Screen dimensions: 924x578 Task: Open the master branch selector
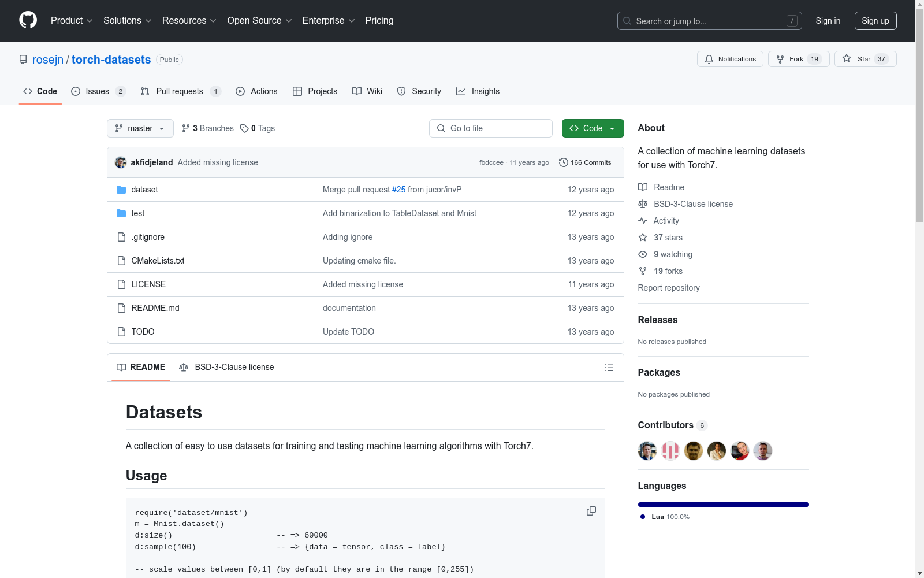140,128
